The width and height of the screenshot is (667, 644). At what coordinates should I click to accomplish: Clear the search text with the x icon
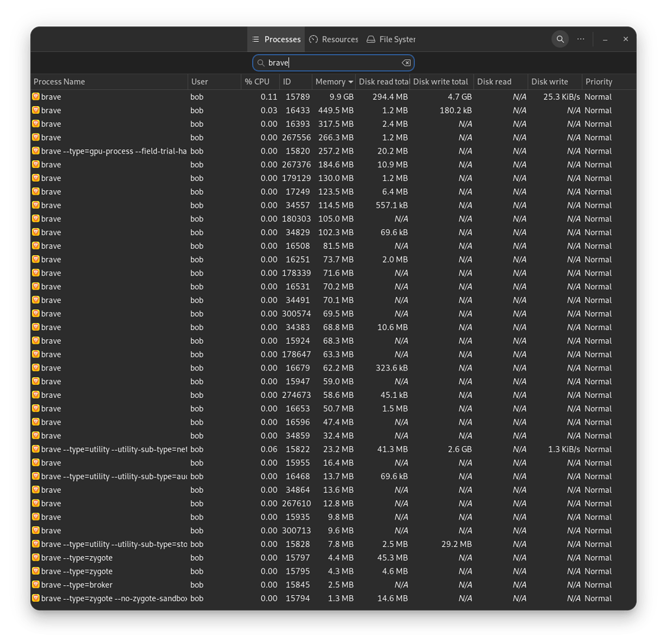pos(406,63)
